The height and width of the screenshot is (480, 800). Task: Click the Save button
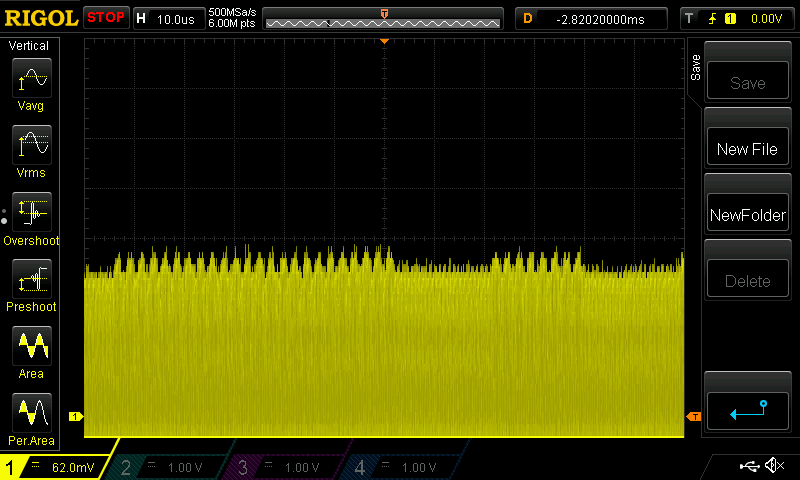pos(747,81)
